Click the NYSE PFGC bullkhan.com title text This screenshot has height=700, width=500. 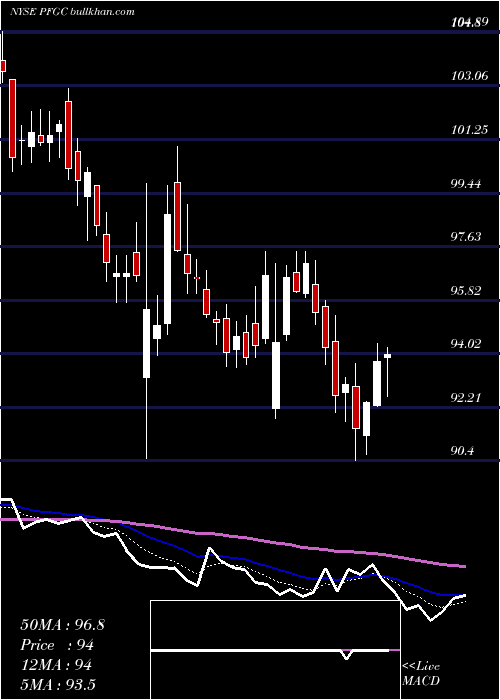pyautogui.click(x=72, y=12)
